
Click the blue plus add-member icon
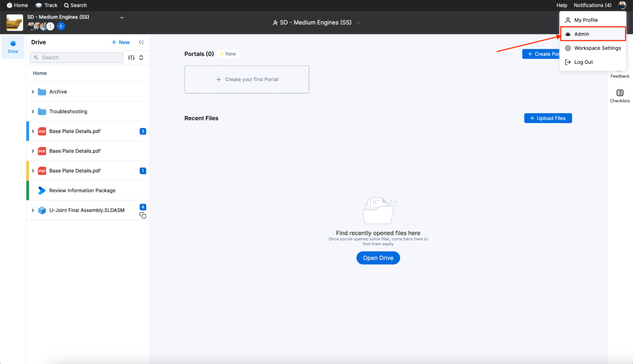pyautogui.click(x=61, y=26)
